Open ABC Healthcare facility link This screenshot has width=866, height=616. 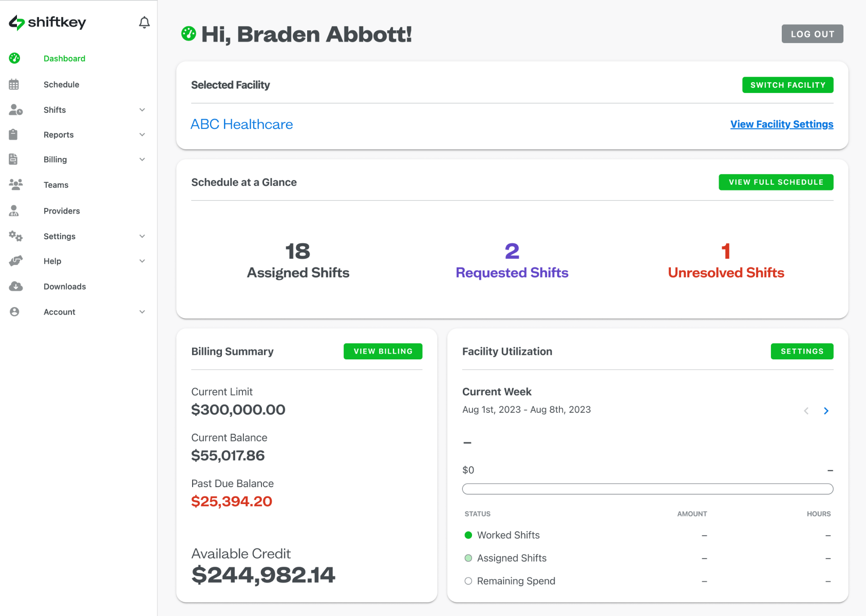click(x=241, y=124)
